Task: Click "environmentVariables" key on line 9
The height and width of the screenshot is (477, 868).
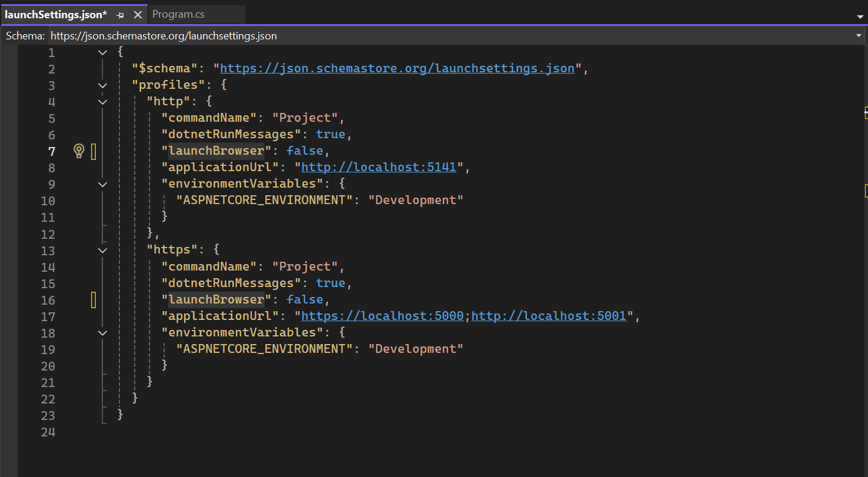Action: (x=243, y=184)
